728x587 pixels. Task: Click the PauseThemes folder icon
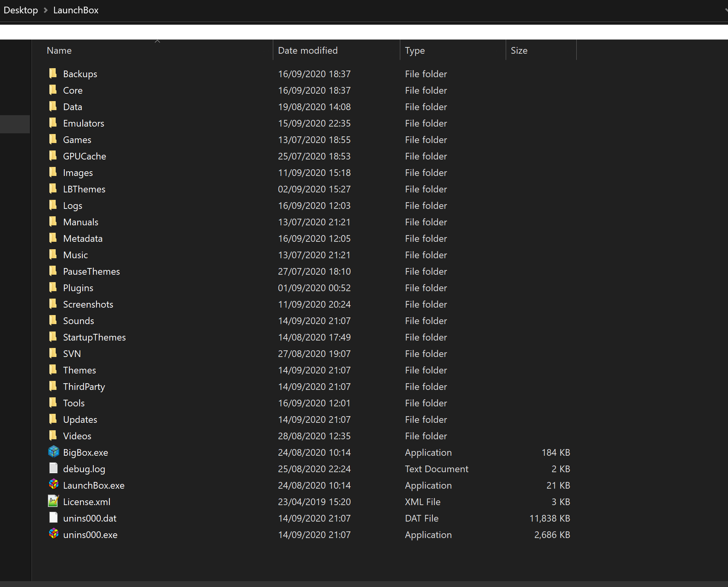tap(53, 271)
